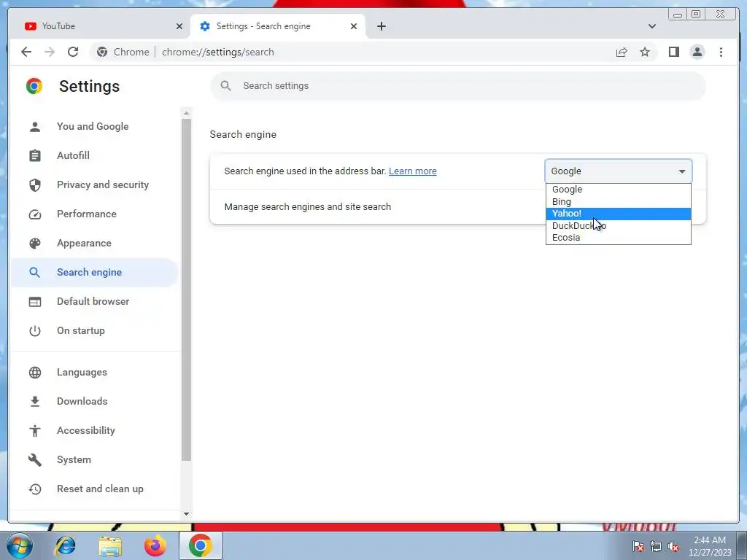The image size is (747, 560).
Task: Open Chrome's three-dot menu
Action: point(721,52)
